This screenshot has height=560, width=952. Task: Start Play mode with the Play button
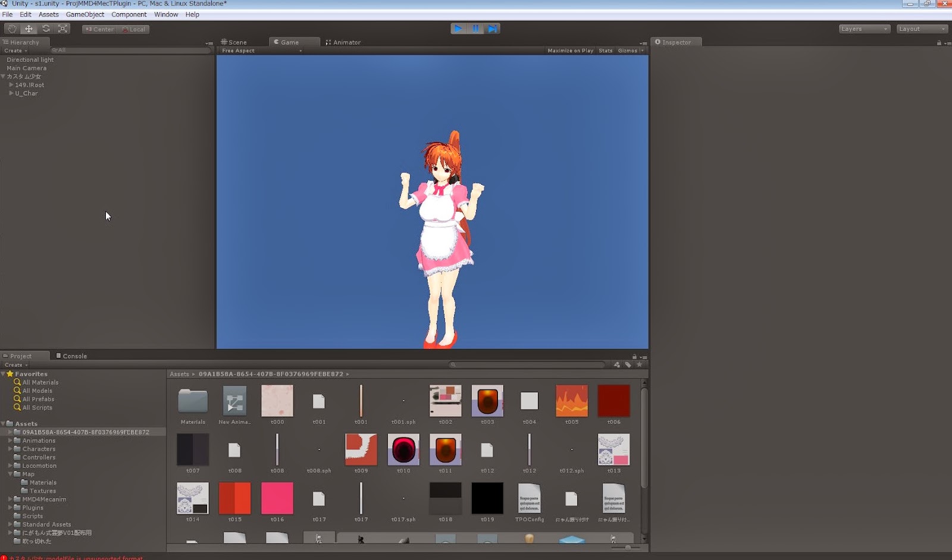458,29
